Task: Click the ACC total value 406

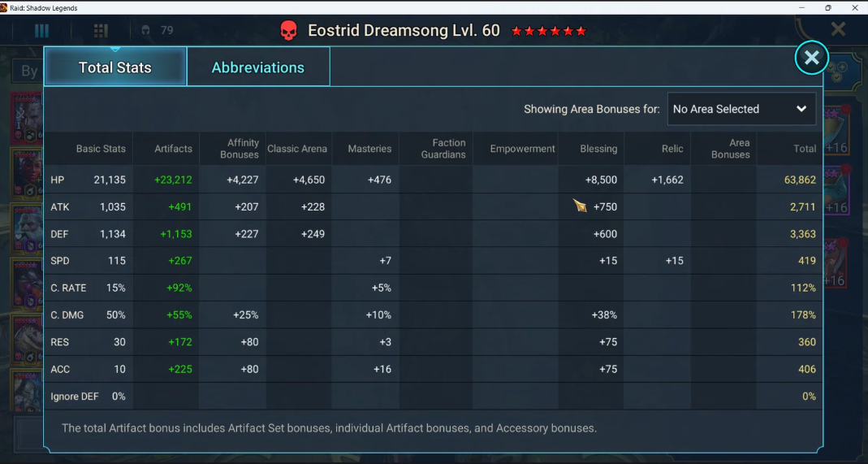Action: [x=807, y=369]
